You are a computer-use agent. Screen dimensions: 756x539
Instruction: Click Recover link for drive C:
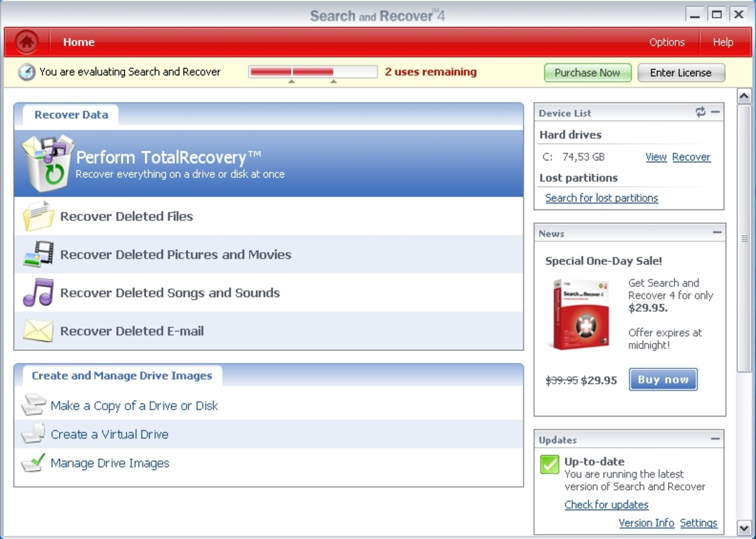(691, 157)
